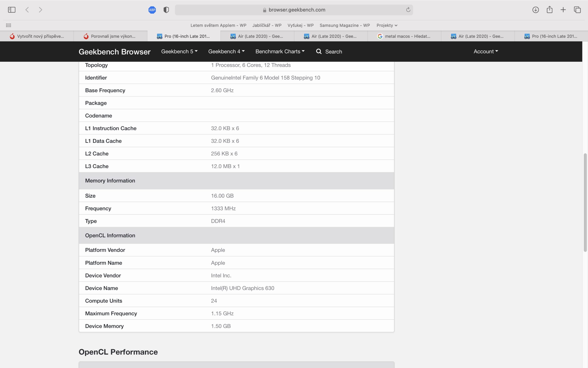Switch to the last Pro (16-inch Late 201... tab
The width and height of the screenshot is (588, 368).
tap(551, 36)
